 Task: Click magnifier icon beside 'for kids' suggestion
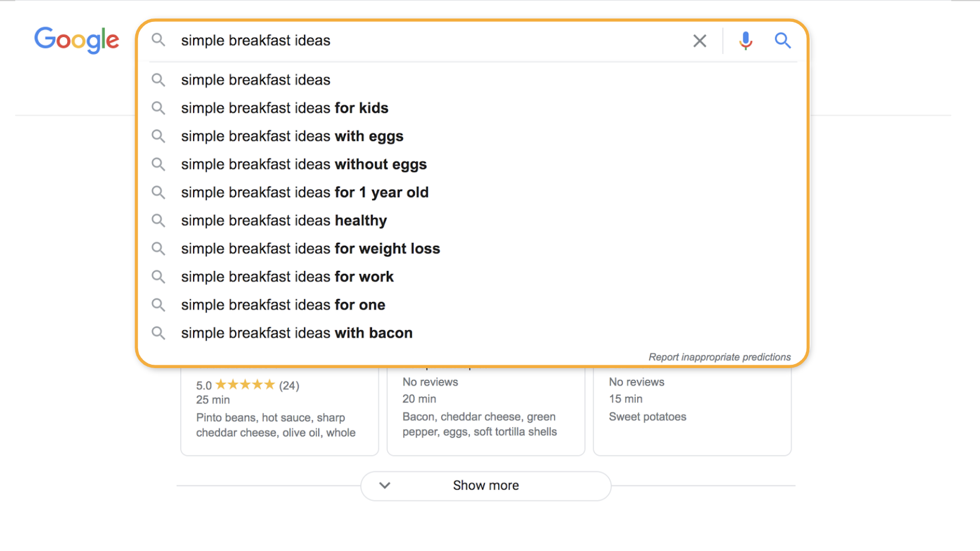(159, 108)
